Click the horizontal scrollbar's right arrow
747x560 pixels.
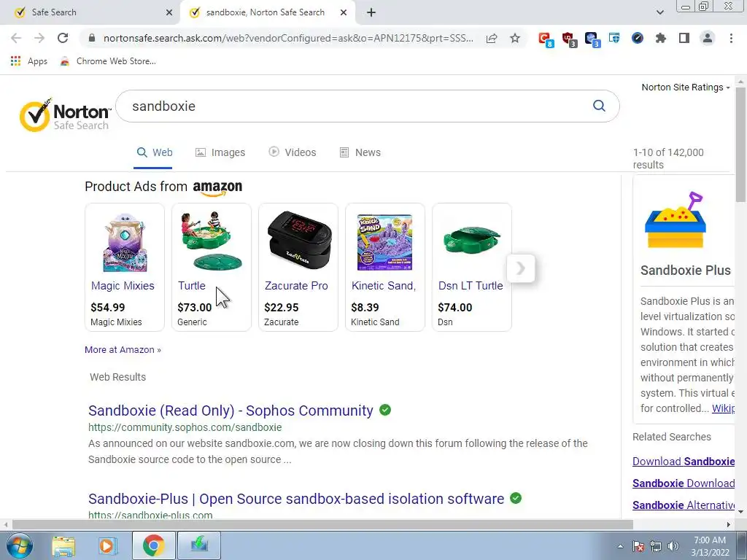(729, 524)
